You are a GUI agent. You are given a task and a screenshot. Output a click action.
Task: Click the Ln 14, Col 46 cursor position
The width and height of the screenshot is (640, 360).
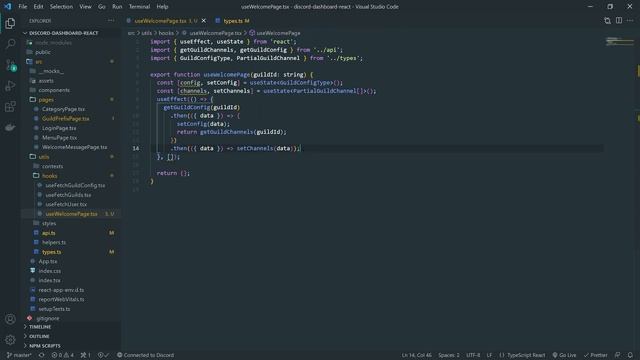pos(416,355)
